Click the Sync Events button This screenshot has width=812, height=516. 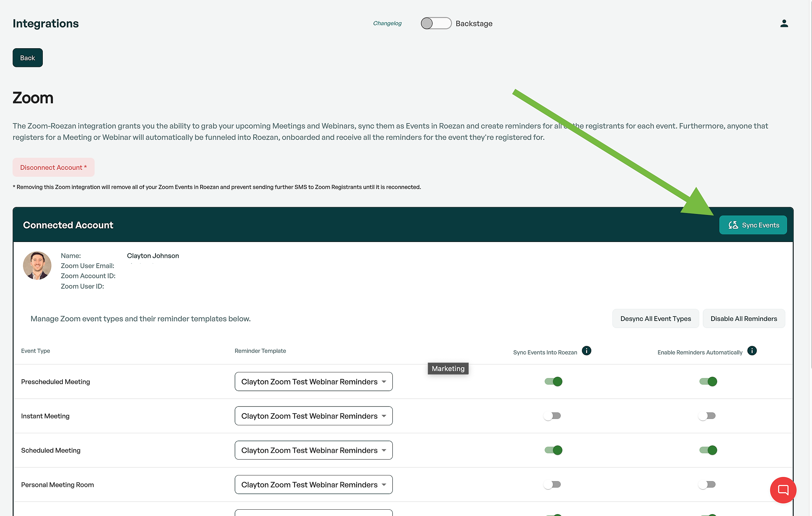pyautogui.click(x=753, y=225)
